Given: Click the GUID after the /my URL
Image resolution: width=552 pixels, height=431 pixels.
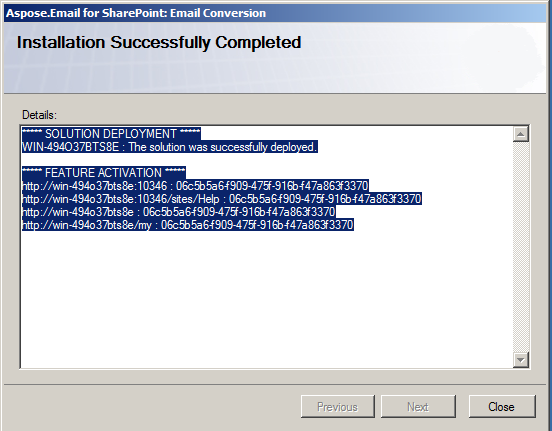Looking at the screenshot, I should point(257,225).
